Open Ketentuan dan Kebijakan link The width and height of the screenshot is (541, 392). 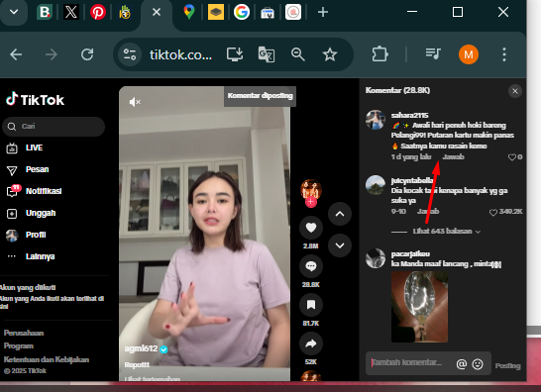tap(47, 359)
